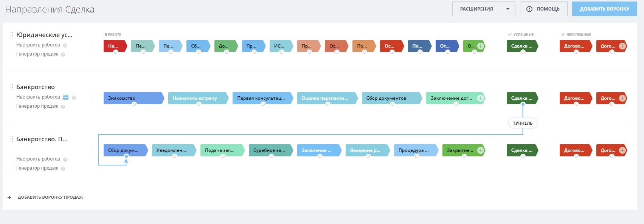Expand the Расширения dropdown arrow

(508, 9)
